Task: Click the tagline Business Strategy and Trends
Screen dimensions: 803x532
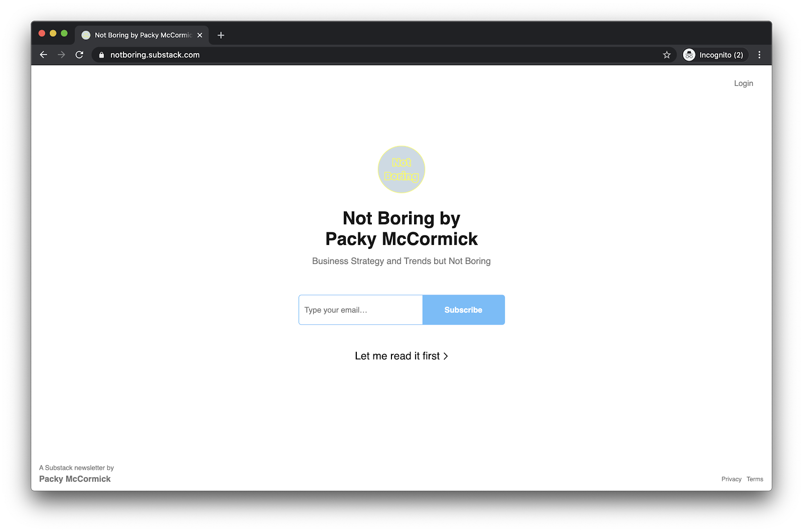Action: point(401,261)
